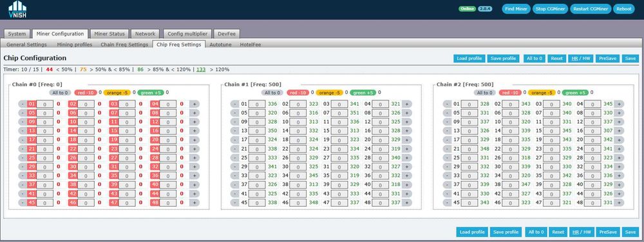
Task: Click Chain #1 chip 01 frequency field
Action: pyautogui.click(x=257, y=104)
